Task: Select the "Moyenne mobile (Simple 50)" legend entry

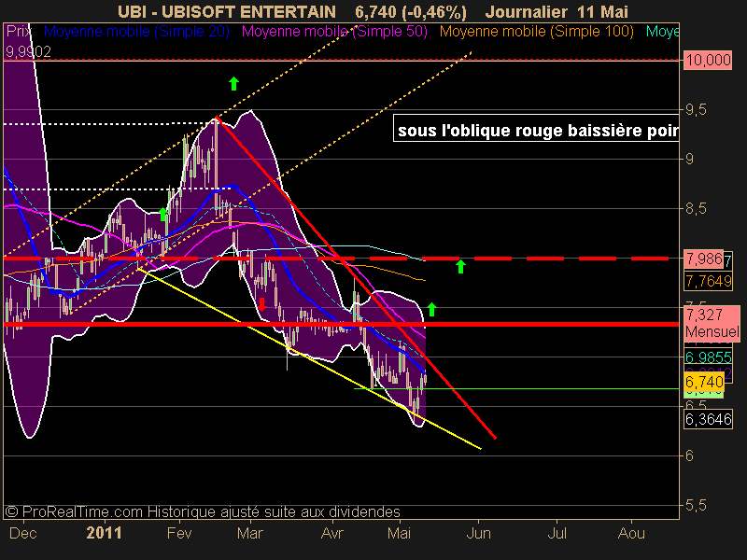Action: (x=334, y=32)
